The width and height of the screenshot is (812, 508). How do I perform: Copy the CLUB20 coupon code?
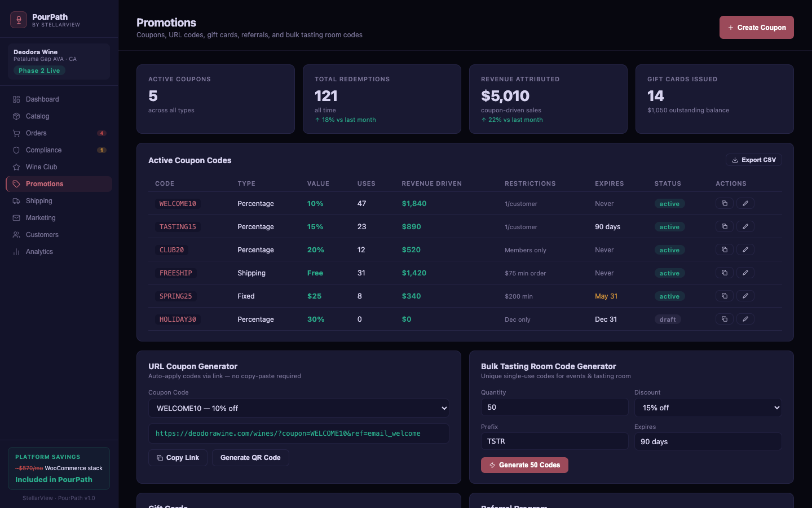click(725, 249)
